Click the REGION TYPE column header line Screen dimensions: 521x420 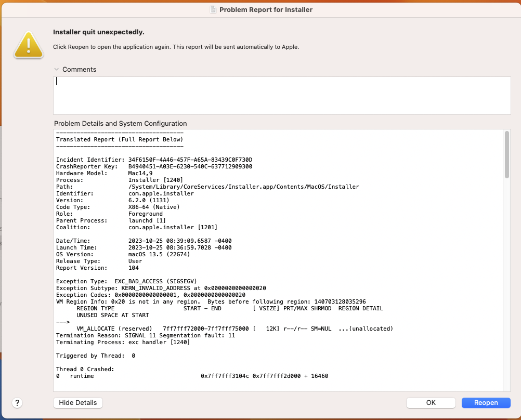[x=230, y=308]
